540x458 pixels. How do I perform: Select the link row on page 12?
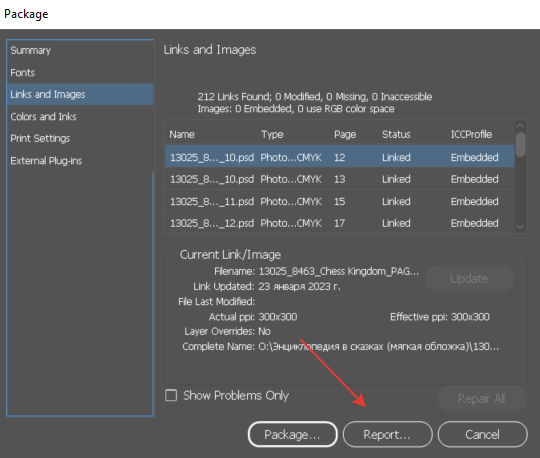coord(340,157)
